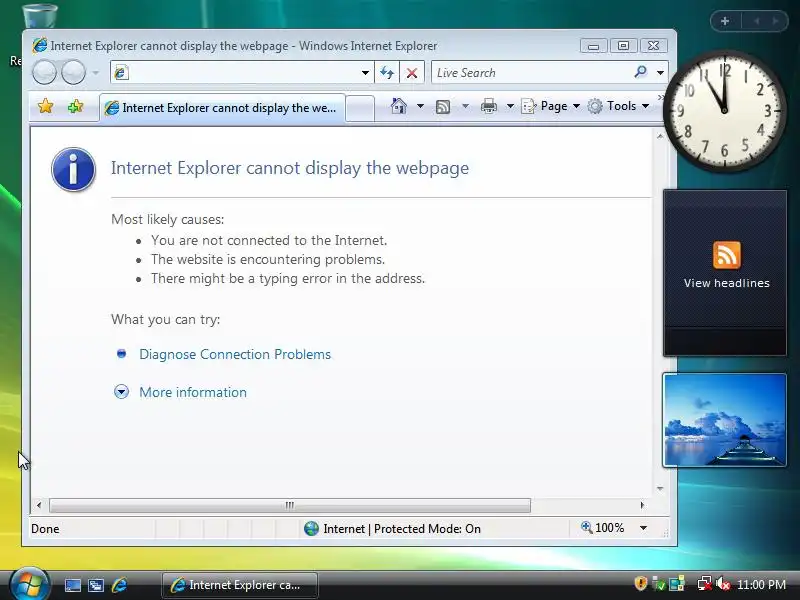Open the Windows Start orb
This screenshot has height=600, width=800.
(29, 583)
